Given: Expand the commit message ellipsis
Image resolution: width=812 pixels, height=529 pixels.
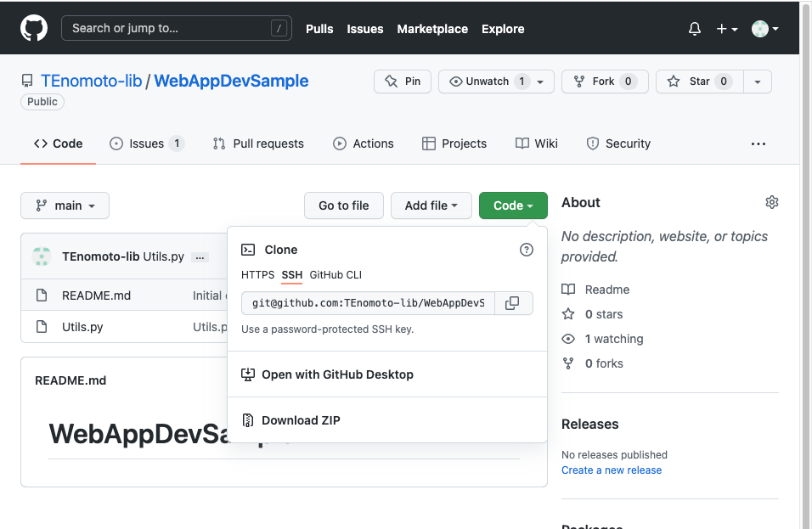Looking at the screenshot, I should coord(200,257).
